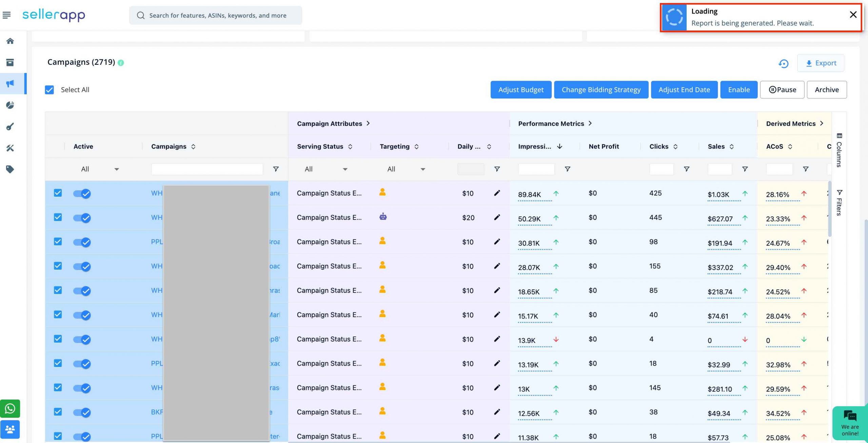Click the robot auto-targeting icon in $20 row
Image resolution: width=868 pixels, height=443 pixels.
383,216
